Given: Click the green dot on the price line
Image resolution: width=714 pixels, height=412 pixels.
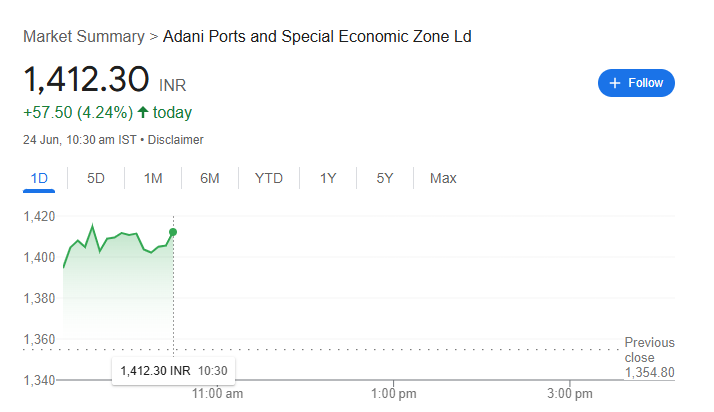Looking at the screenshot, I should click(173, 232).
